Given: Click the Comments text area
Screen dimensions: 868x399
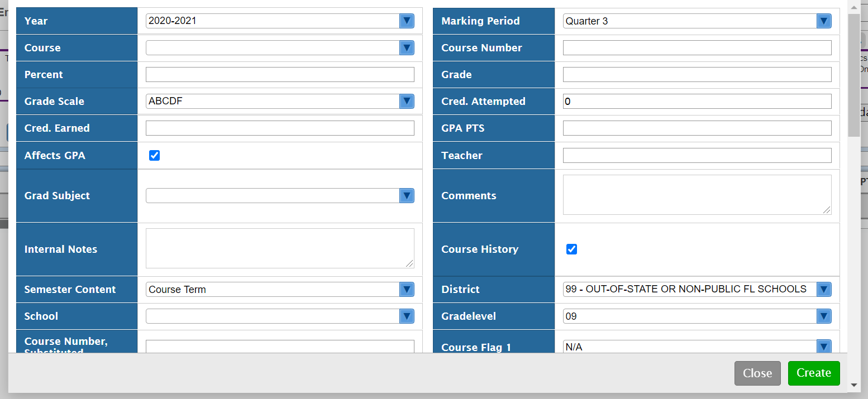Looking at the screenshot, I should 697,195.
